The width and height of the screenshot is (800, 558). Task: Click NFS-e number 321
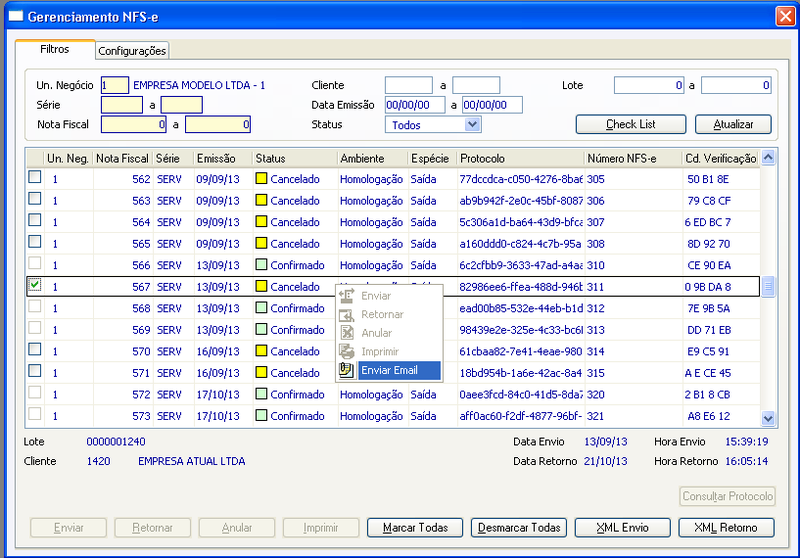(595, 416)
